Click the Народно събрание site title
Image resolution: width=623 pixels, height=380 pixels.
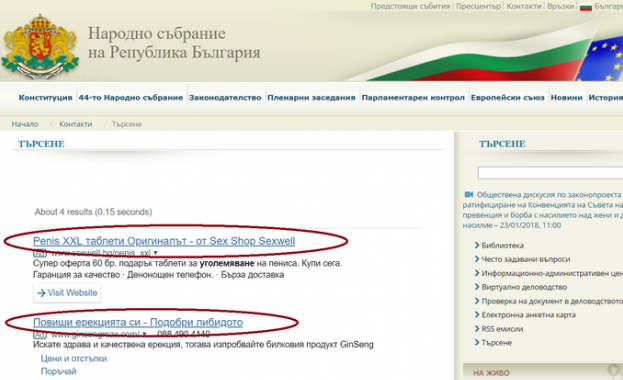pyautogui.click(x=174, y=43)
